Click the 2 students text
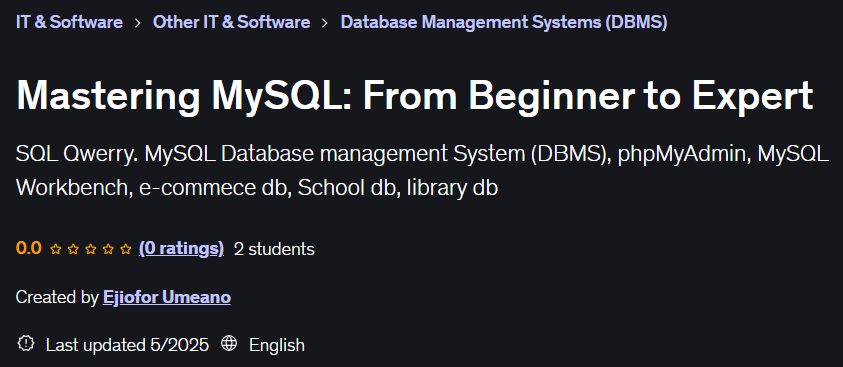 click(274, 249)
